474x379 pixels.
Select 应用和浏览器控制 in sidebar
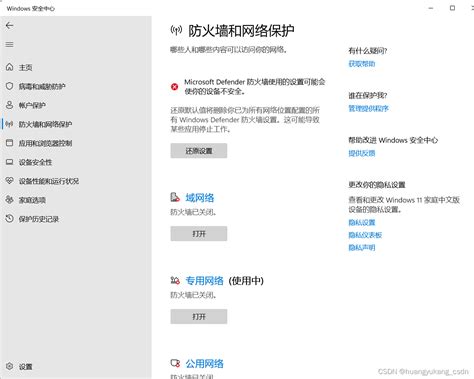45,143
